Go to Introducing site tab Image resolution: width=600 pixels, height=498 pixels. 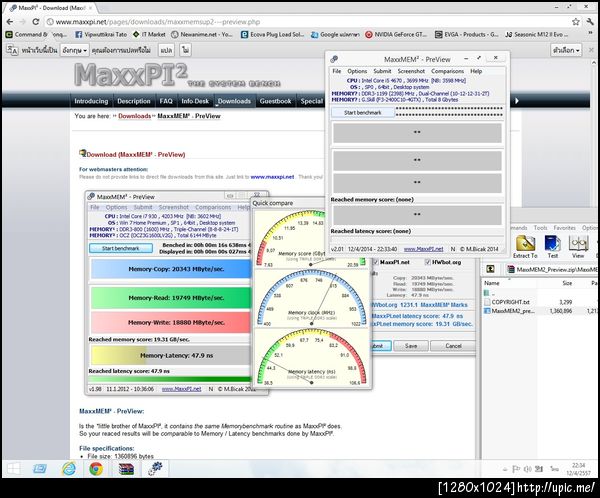point(91,101)
